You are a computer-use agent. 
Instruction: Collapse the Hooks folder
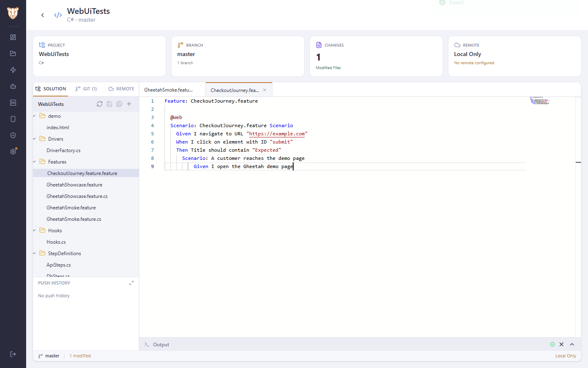[35, 231]
